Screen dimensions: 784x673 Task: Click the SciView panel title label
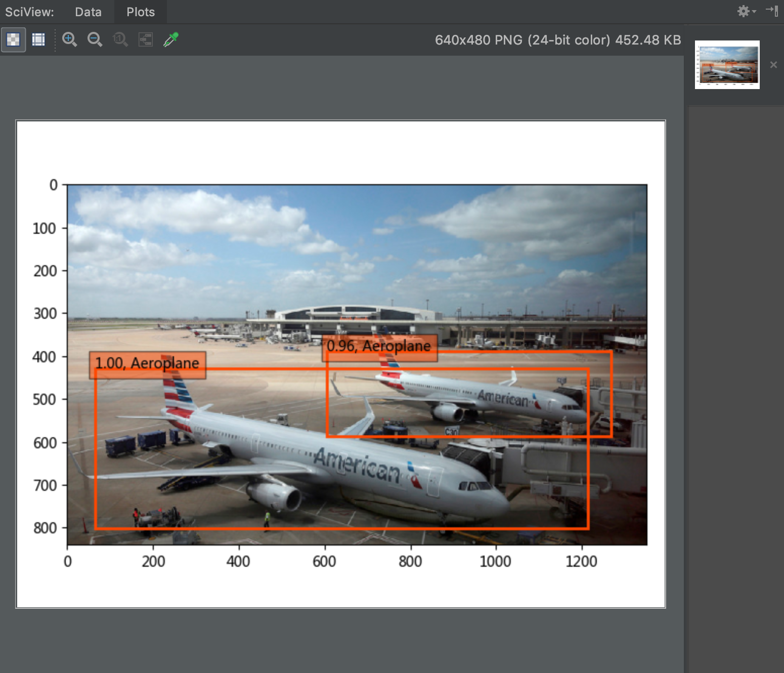(29, 12)
